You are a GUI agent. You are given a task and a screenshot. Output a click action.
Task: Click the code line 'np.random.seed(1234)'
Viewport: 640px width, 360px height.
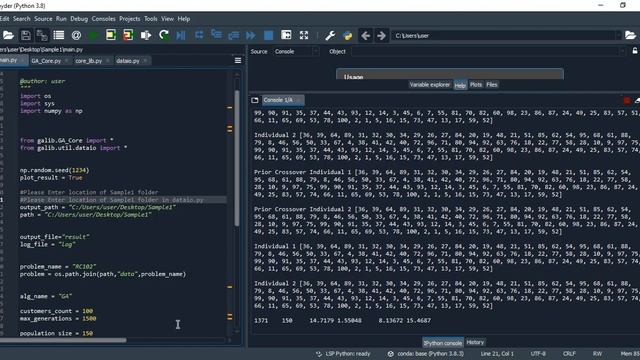[54, 170]
